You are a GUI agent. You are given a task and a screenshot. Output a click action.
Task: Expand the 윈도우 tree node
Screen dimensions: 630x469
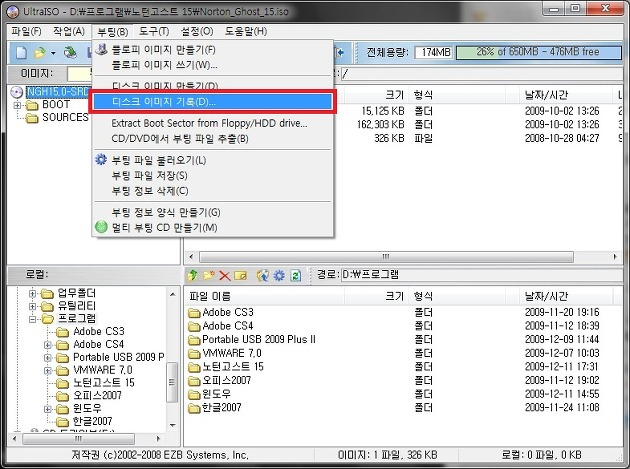[48, 409]
